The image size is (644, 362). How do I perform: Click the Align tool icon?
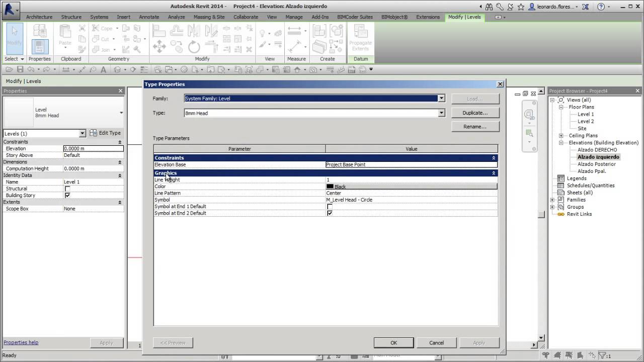(x=159, y=31)
